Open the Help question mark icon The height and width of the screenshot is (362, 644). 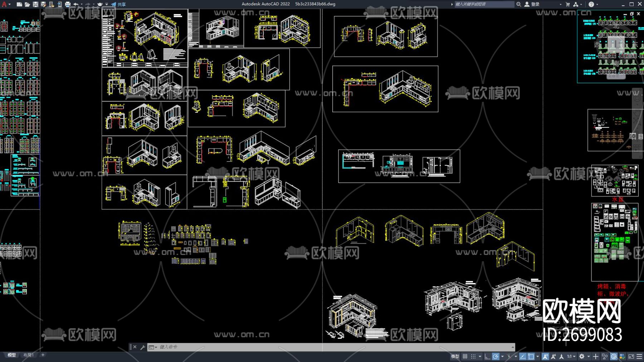[x=591, y=4]
